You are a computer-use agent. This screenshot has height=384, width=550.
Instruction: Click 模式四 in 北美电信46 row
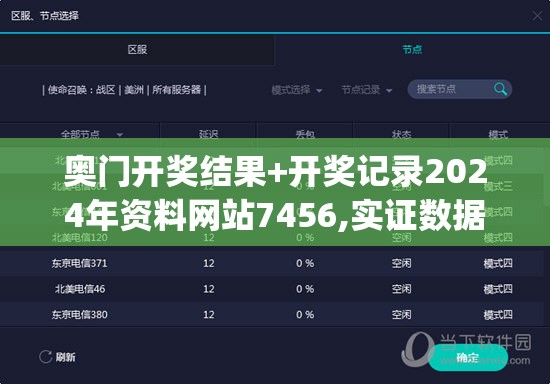click(x=498, y=289)
